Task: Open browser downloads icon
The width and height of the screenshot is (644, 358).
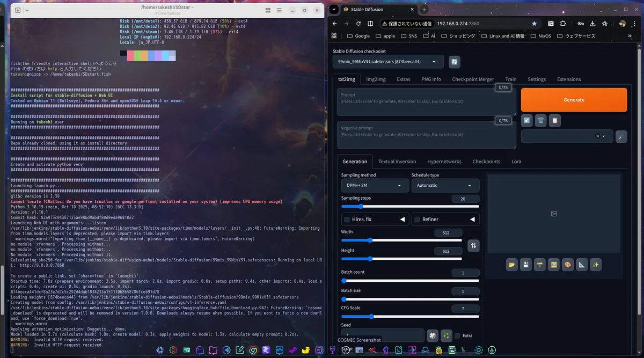Action: [593, 24]
